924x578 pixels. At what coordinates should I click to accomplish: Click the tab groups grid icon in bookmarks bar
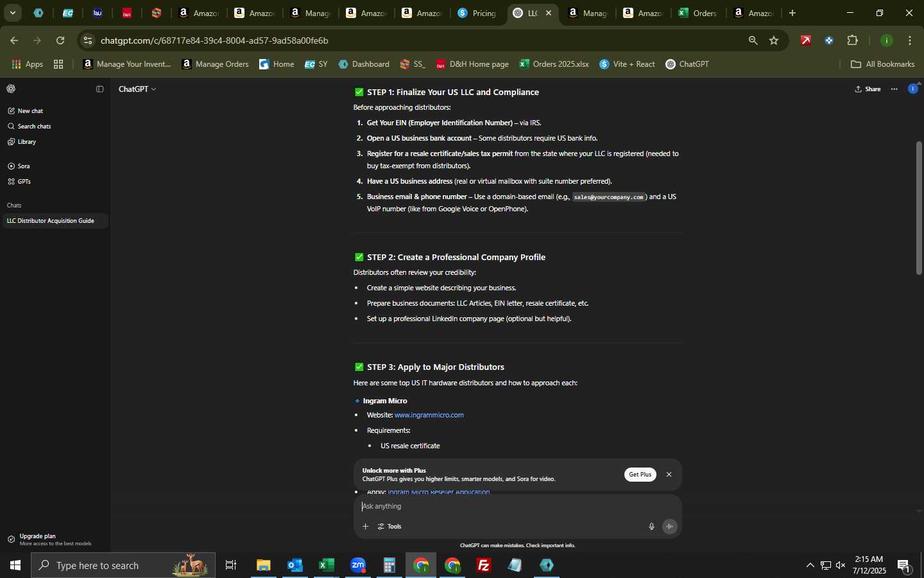coord(58,64)
